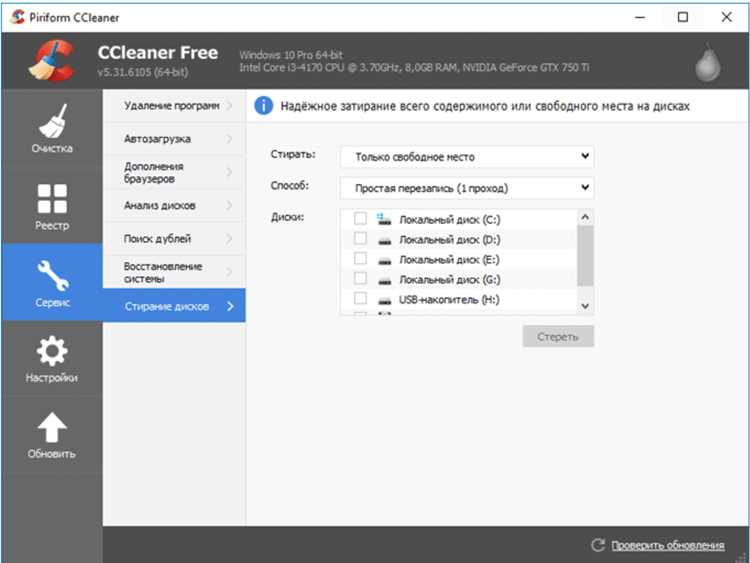Open the Очистка cleaner section
This screenshot has width=750, height=563.
click(x=52, y=128)
